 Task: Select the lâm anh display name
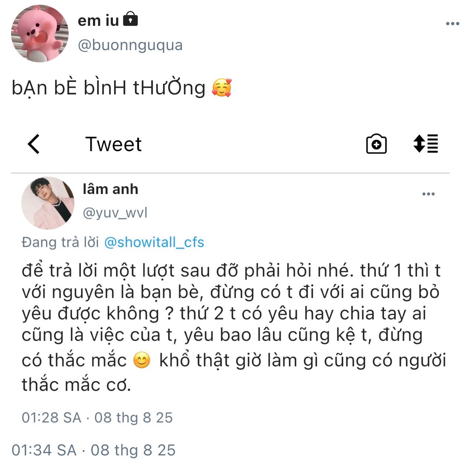pos(110,189)
